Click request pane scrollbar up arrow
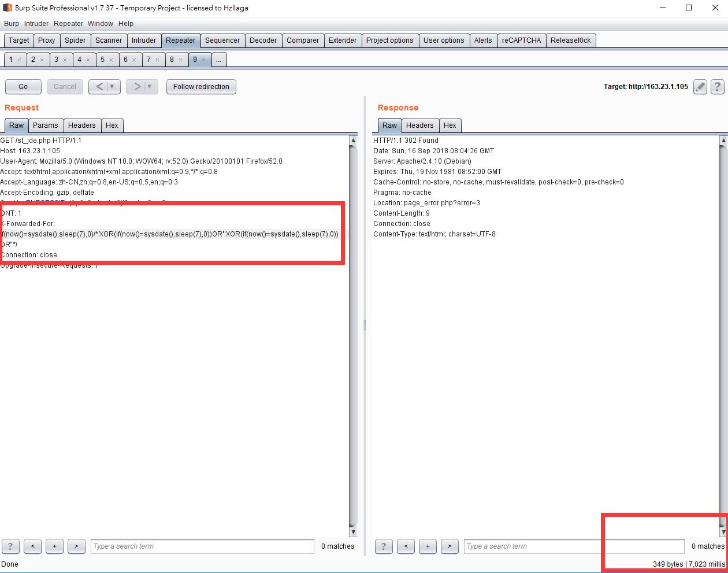Viewport: 728px width, 573px height. [354, 141]
